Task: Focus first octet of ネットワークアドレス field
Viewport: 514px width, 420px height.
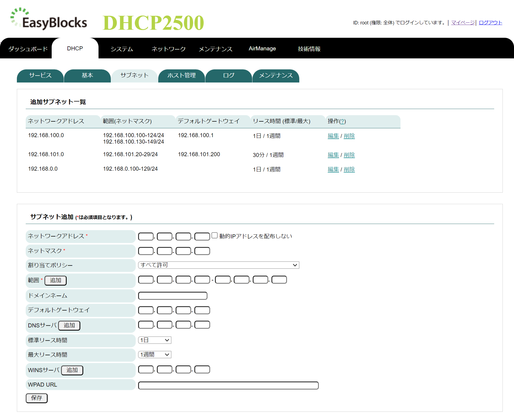Action: pos(146,237)
